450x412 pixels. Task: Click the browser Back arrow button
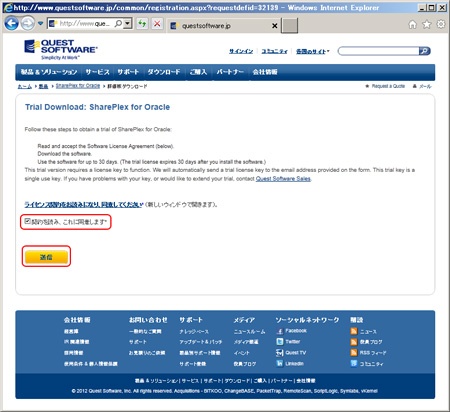click(x=11, y=24)
